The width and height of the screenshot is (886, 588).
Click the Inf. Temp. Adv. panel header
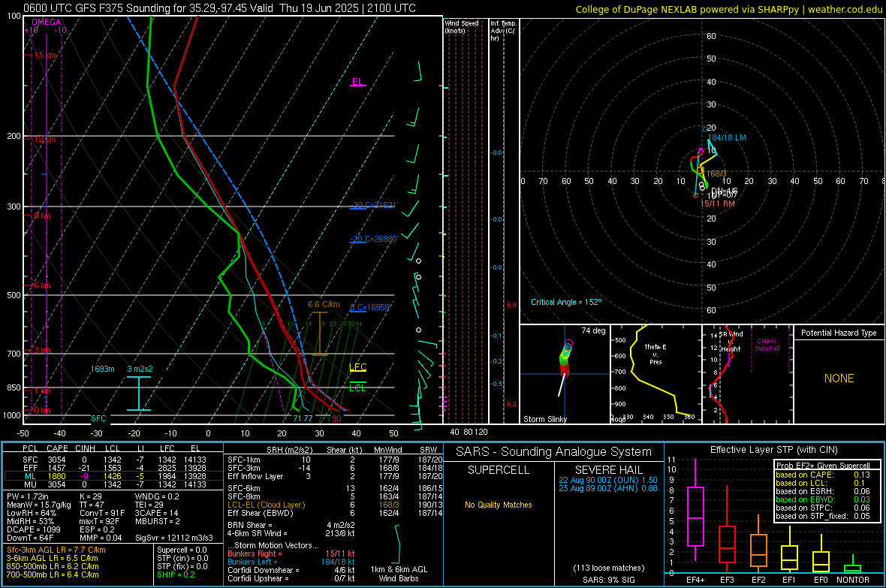[x=503, y=31]
